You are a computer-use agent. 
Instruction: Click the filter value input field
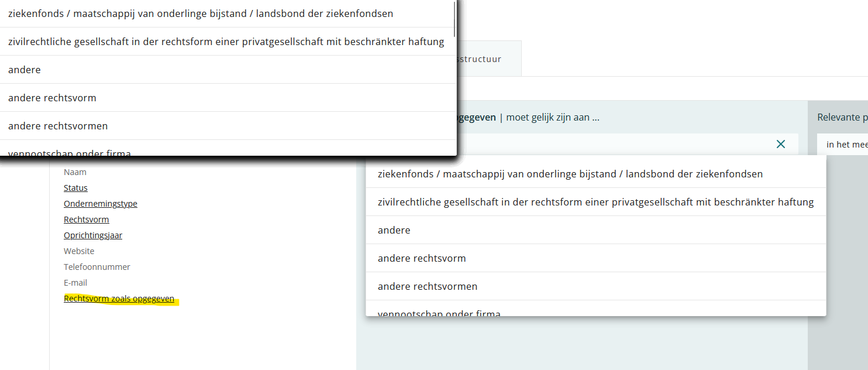(614, 144)
